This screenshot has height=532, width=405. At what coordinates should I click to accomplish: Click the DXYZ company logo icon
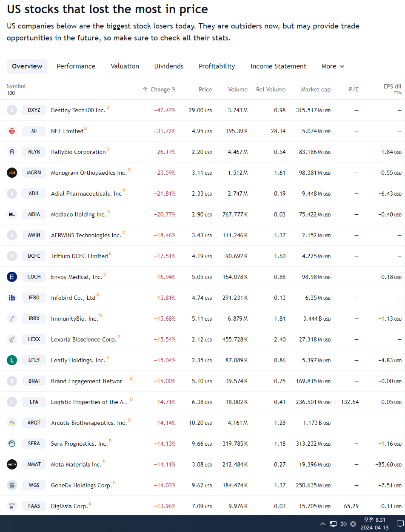(x=12, y=110)
